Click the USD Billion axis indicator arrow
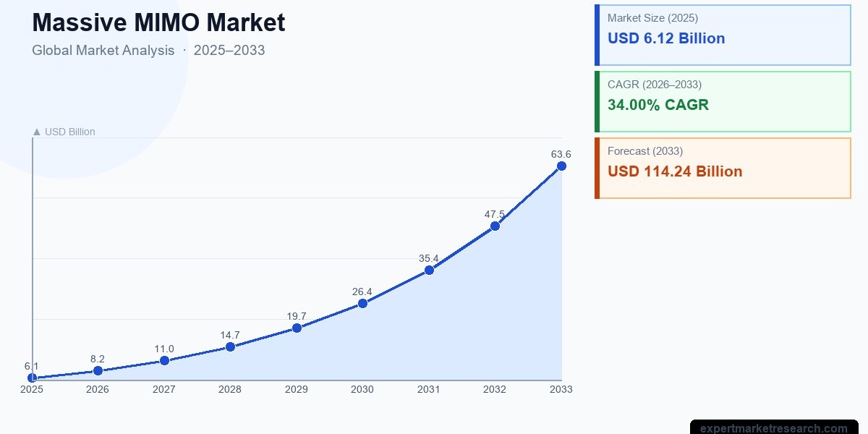The image size is (868, 434). 35,131
